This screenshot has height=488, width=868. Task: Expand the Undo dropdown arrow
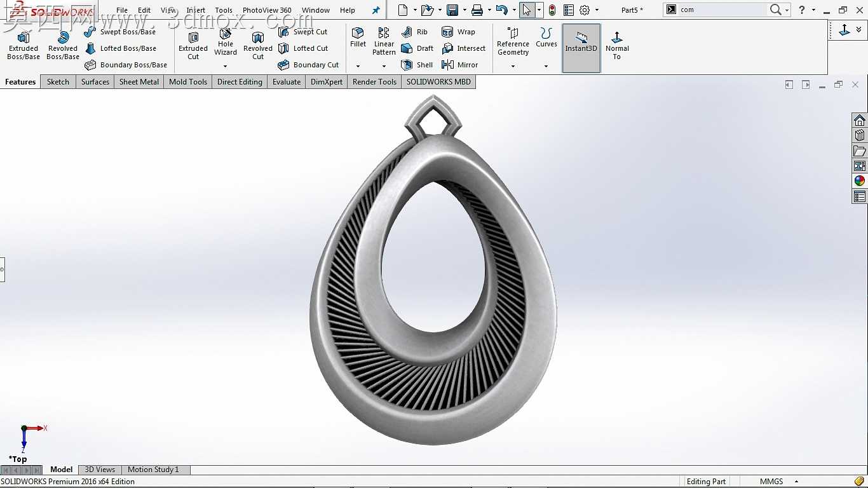click(513, 10)
